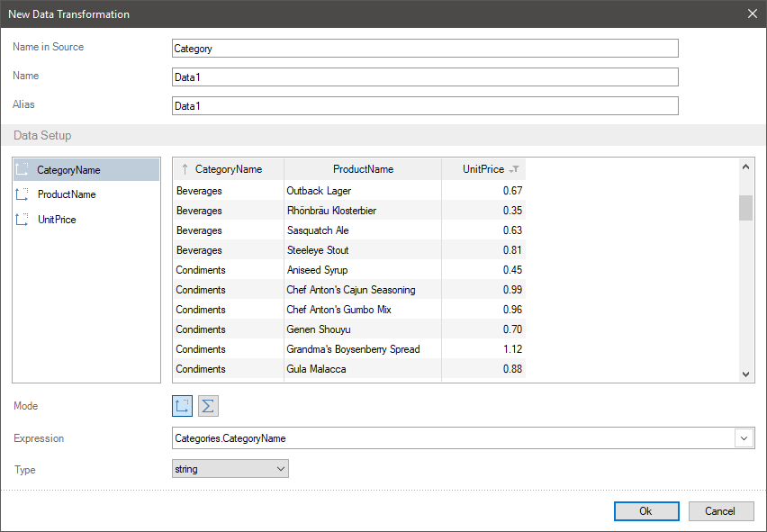Select UnitPrice in the field list
767x532 pixels.
57,220
